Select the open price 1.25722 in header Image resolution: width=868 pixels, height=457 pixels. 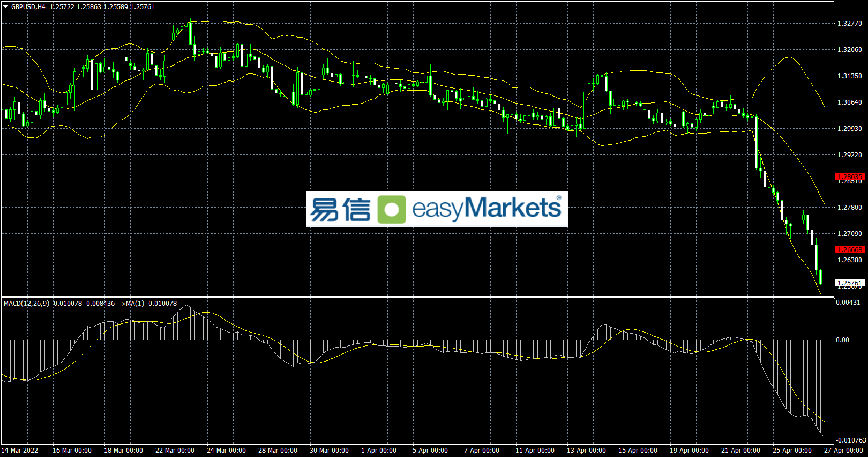62,7
